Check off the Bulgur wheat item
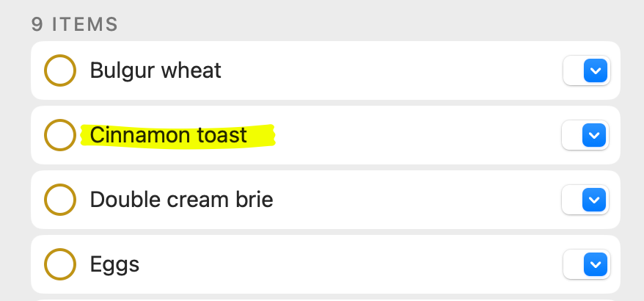This screenshot has height=301, width=644. coord(60,70)
